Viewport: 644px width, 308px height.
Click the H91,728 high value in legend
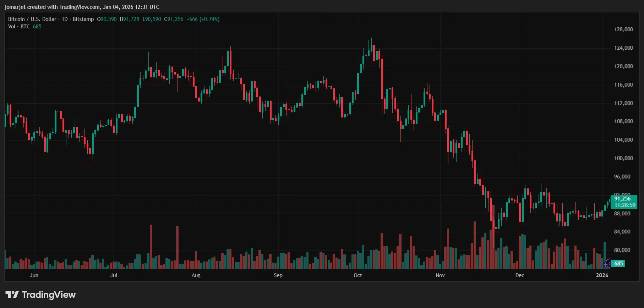(130, 19)
